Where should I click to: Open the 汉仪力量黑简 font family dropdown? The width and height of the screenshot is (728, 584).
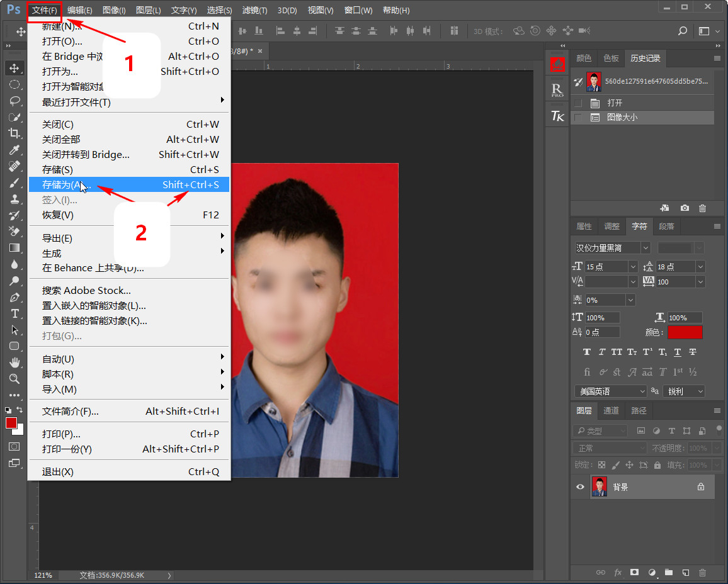coord(646,248)
